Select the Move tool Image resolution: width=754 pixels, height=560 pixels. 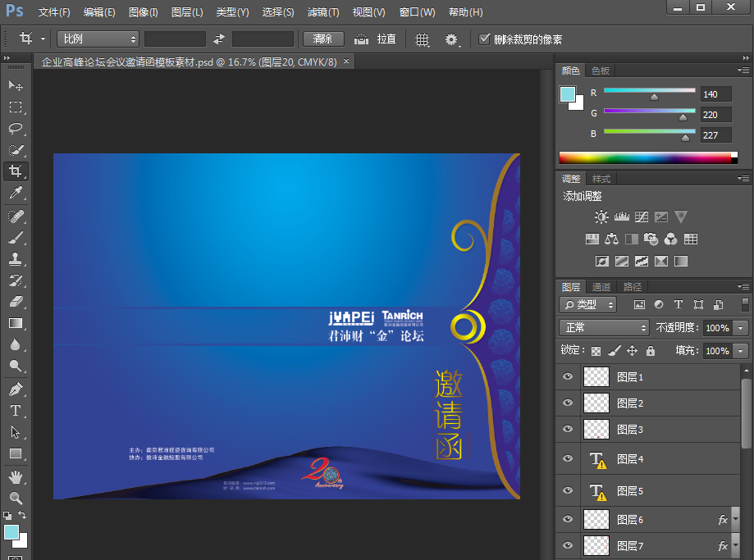(16, 85)
